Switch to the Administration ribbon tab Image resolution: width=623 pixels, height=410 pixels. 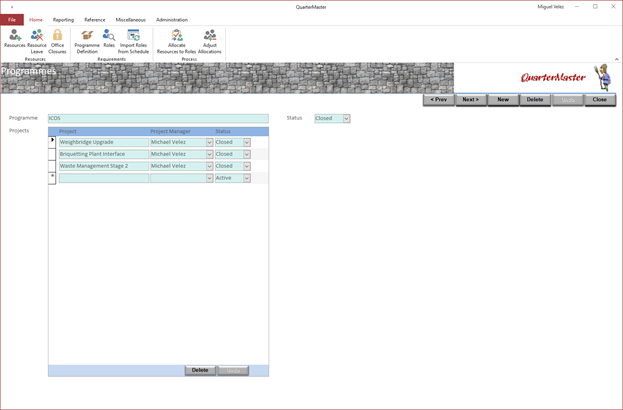172,19
